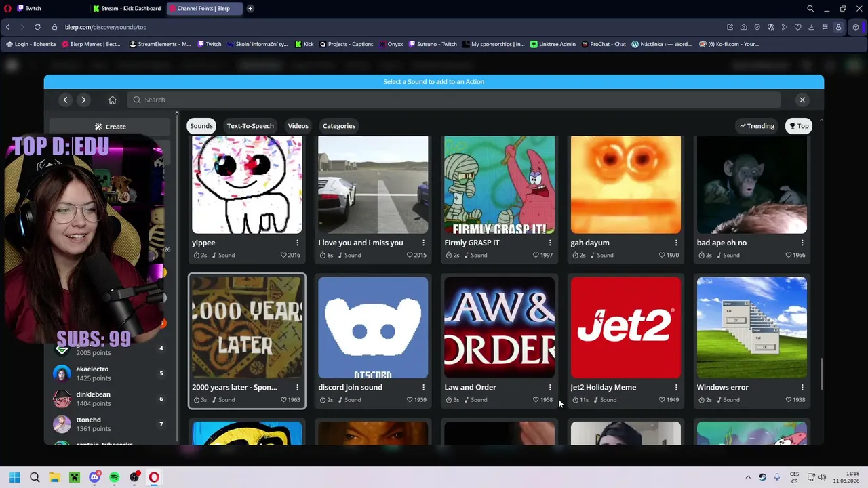Switch to the Videos tab
868x488 pixels.
(298, 126)
